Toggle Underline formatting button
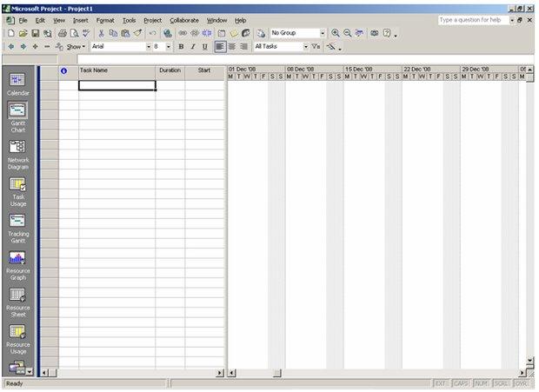Image resolution: width=539 pixels, height=392 pixels. click(205, 47)
